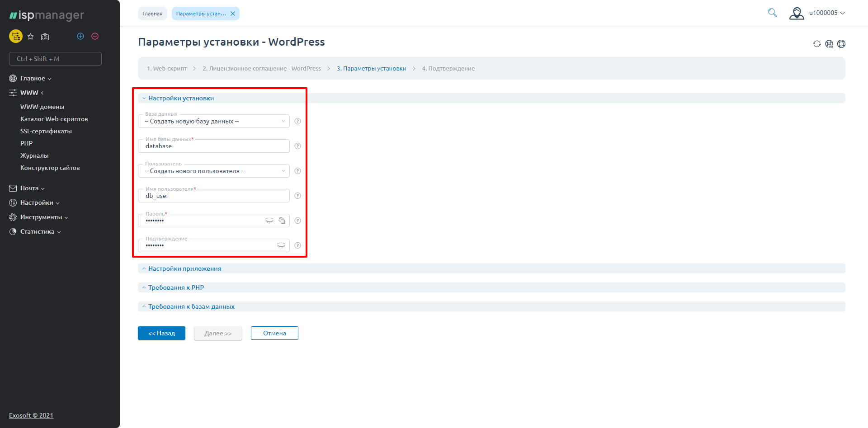Generate a random password with dice icon
This screenshot has width=868, height=428.
(x=282, y=221)
